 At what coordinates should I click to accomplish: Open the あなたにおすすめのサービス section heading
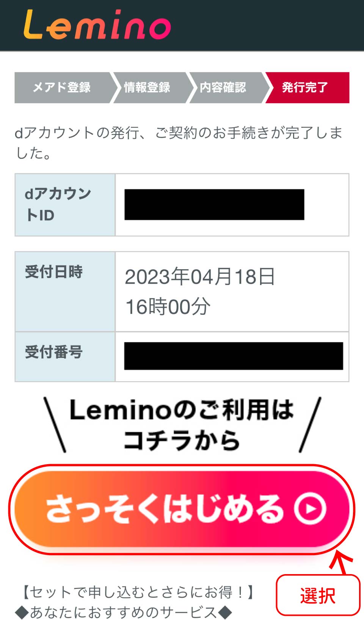(123, 612)
